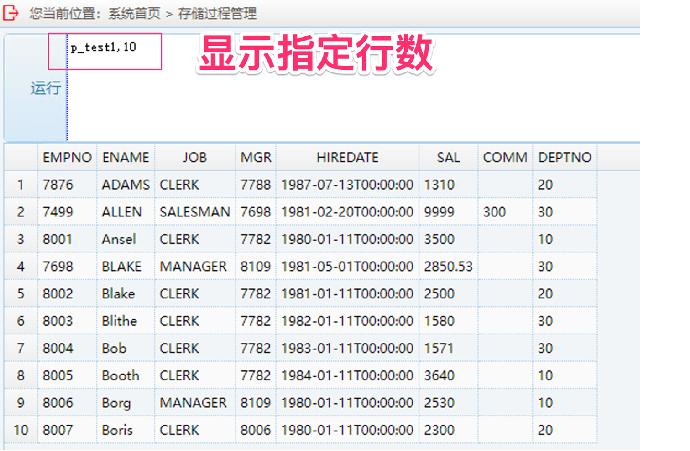Click the COMM column header

click(x=505, y=158)
